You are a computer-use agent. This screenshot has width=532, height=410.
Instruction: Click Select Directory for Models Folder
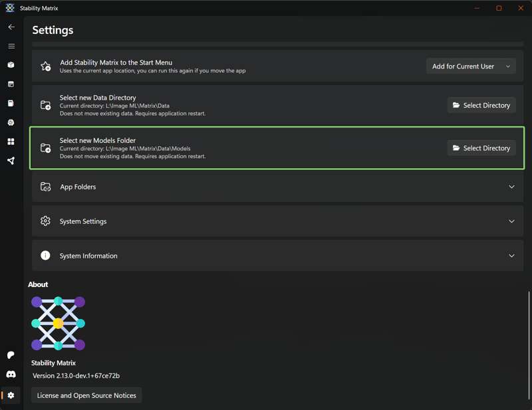coord(481,148)
